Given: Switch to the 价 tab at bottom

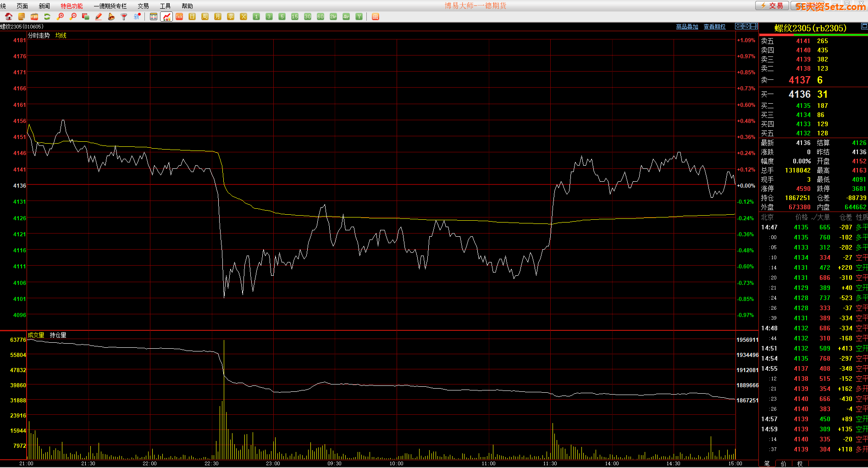Looking at the screenshot, I should pyautogui.click(x=784, y=464).
